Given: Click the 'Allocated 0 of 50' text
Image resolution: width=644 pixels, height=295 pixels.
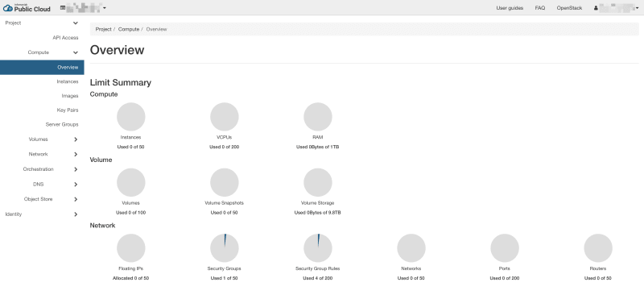Looking at the screenshot, I should pyautogui.click(x=130, y=278).
